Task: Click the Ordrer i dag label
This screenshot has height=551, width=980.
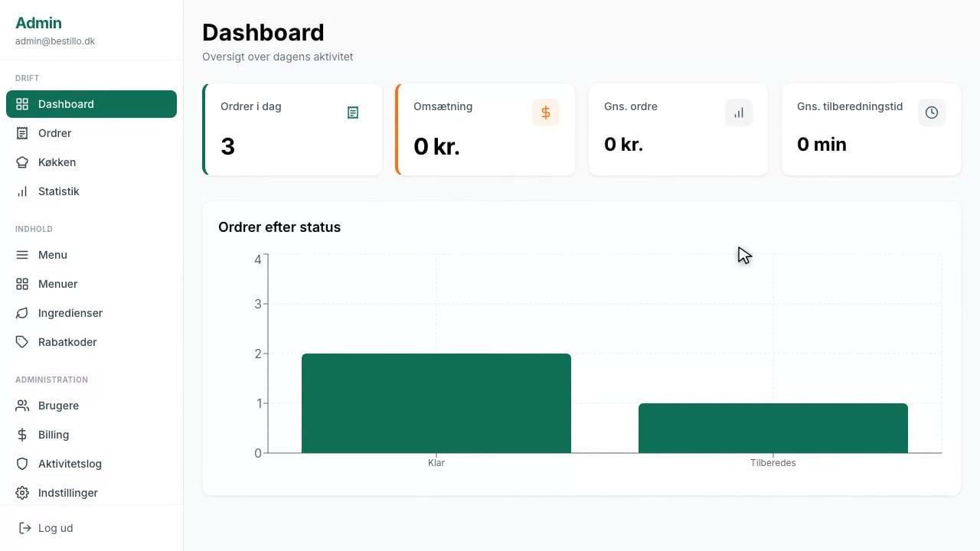Action: click(x=251, y=106)
